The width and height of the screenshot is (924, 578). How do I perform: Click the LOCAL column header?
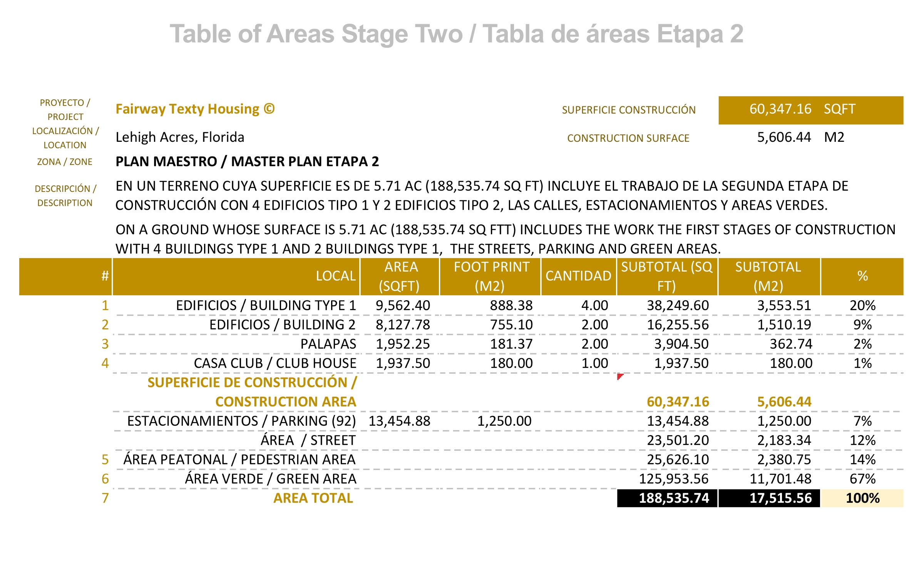[335, 276]
